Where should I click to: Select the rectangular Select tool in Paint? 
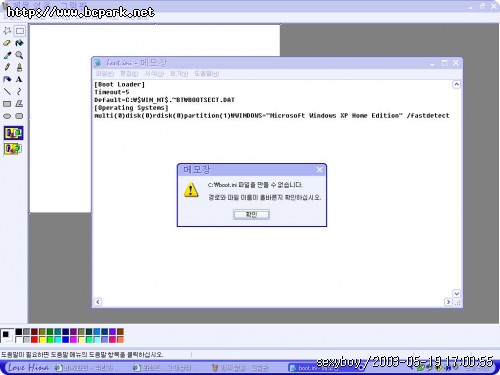(20, 31)
